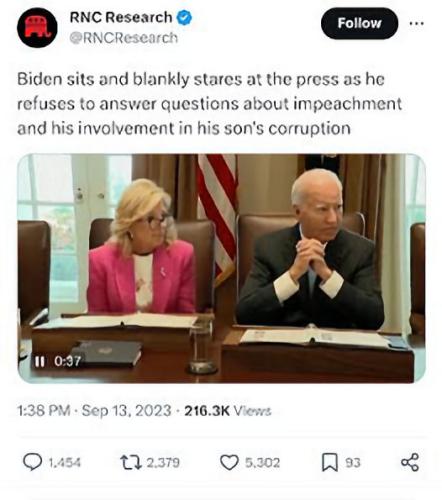Open the 1:38 PM timestamp link

[x=44, y=411]
